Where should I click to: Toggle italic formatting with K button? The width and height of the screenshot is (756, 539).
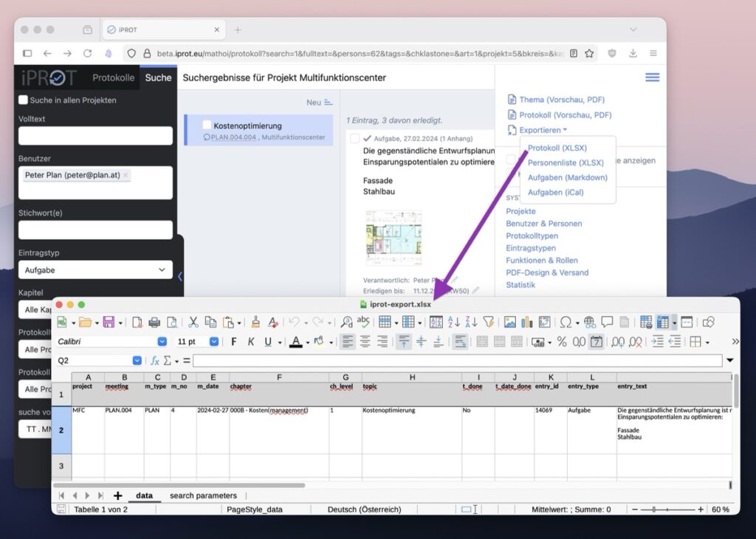pos(251,342)
